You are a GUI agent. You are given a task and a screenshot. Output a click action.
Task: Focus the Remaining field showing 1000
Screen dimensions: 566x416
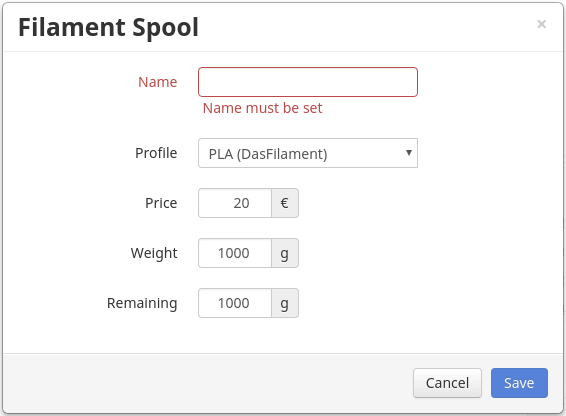pos(235,303)
